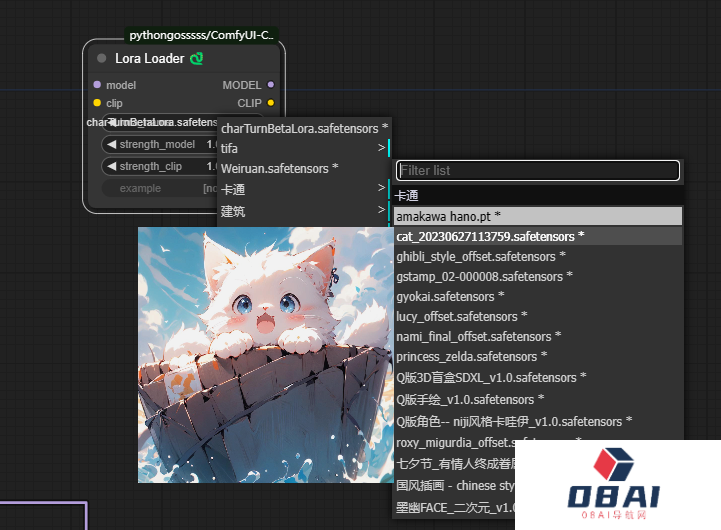This screenshot has height=530, width=721.
Task: Click the green Custom-Scripts icon beside Lora Loader
Action: point(197,58)
